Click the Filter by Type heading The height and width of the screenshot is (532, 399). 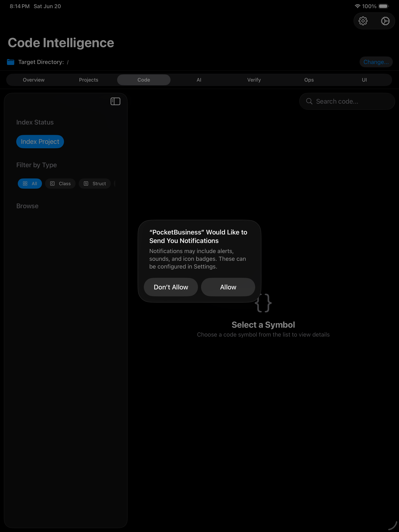point(37,165)
